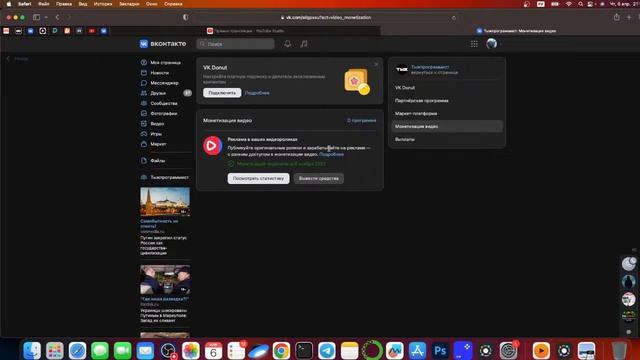Select Монетизация видео in the right menu
The image size is (640, 360).
click(x=447, y=127)
